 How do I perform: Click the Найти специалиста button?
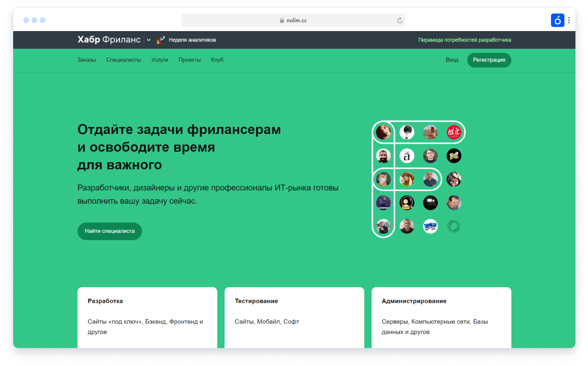[x=109, y=231]
